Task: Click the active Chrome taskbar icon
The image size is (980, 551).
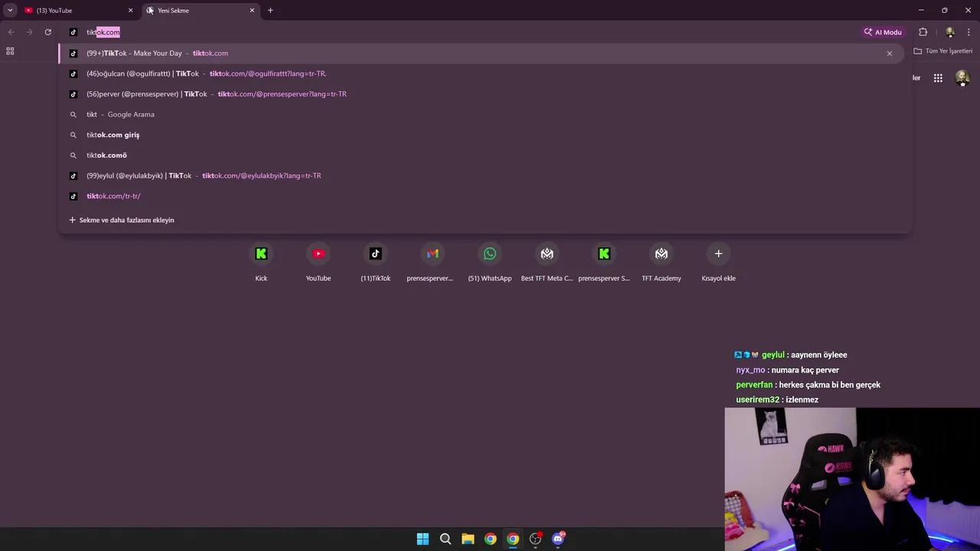Action: 513,539
